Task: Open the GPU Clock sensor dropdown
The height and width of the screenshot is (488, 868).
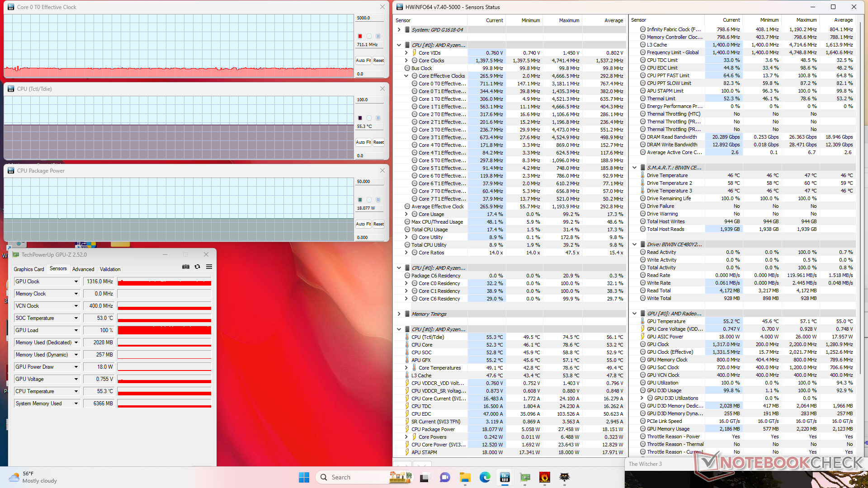Action: click(x=76, y=282)
